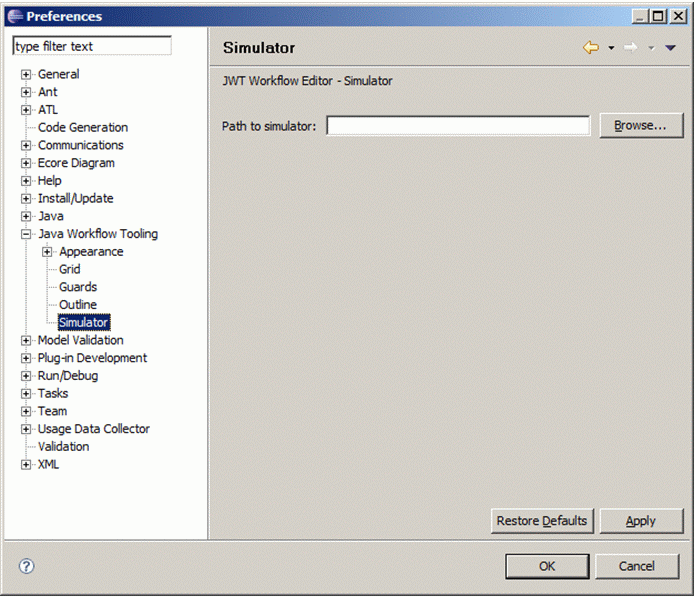Open the forward history dropdown arrow
The height and width of the screenshot is (597, 695).
651,48
